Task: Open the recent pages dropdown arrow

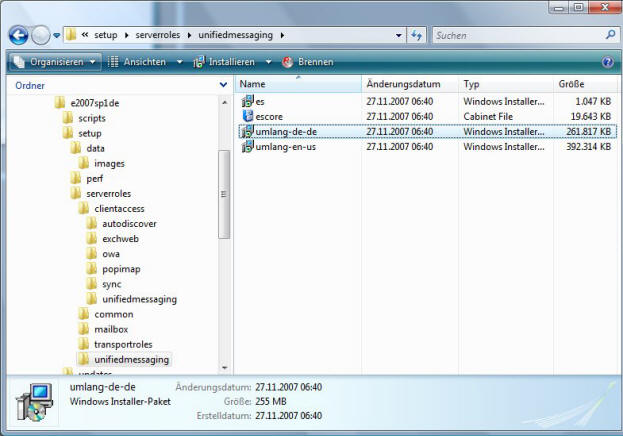Action: click(x=56, y=35)
